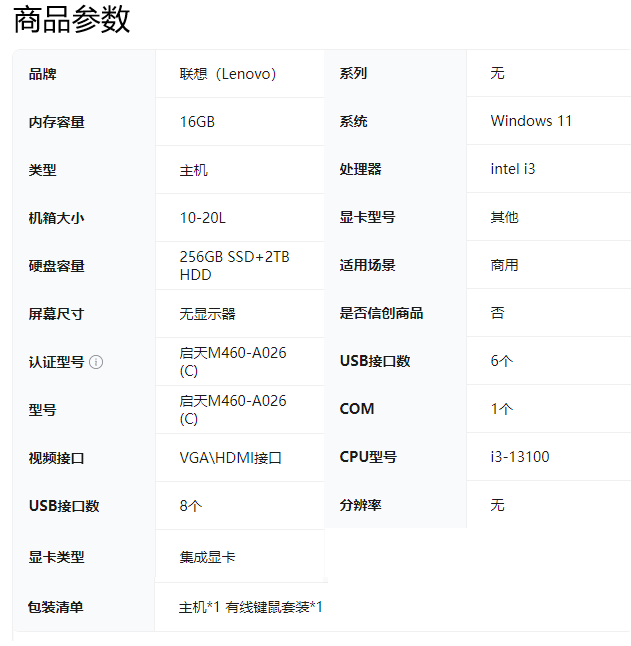Click the 包装清单 label
631x646 pixels.
pos(56,607)
